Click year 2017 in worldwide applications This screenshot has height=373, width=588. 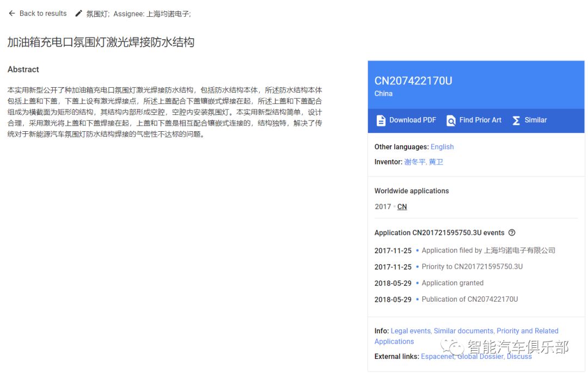click(383, 206)
